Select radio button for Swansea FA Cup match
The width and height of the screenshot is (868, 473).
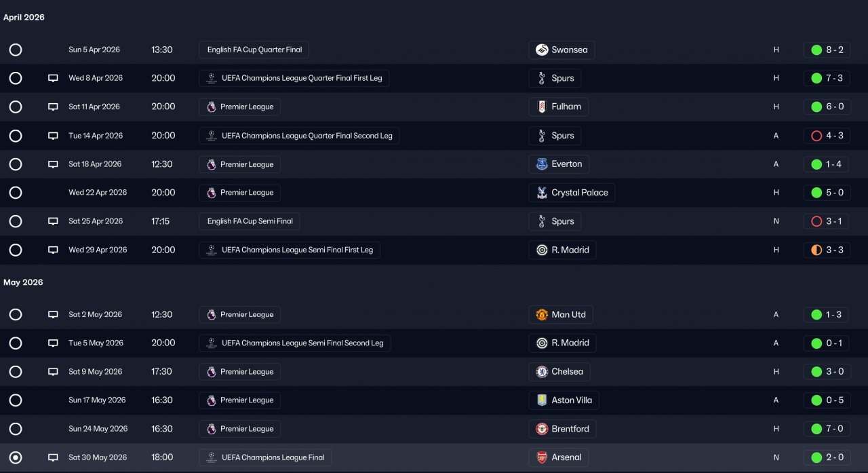click(x=16, y=50)
